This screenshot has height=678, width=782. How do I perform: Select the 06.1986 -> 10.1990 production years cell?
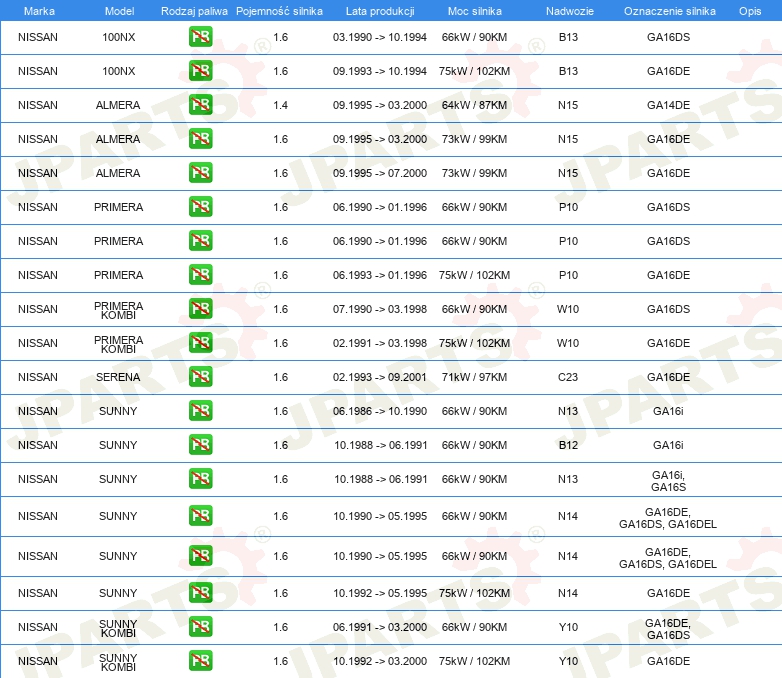point(380,411)
